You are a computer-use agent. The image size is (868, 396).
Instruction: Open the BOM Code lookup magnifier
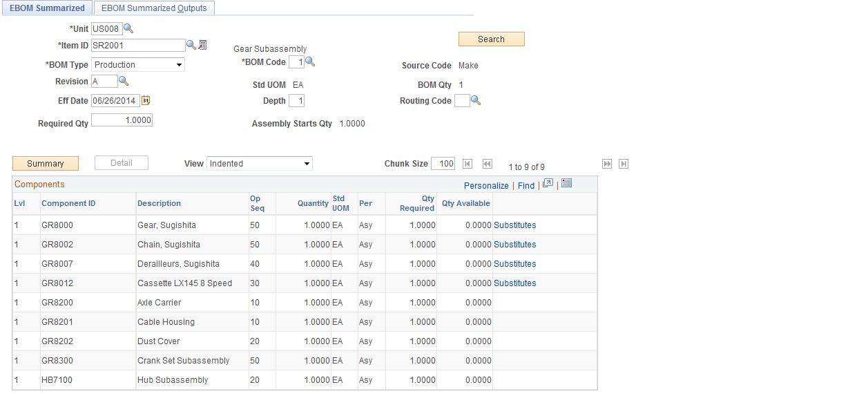click(x=310, y=62)
